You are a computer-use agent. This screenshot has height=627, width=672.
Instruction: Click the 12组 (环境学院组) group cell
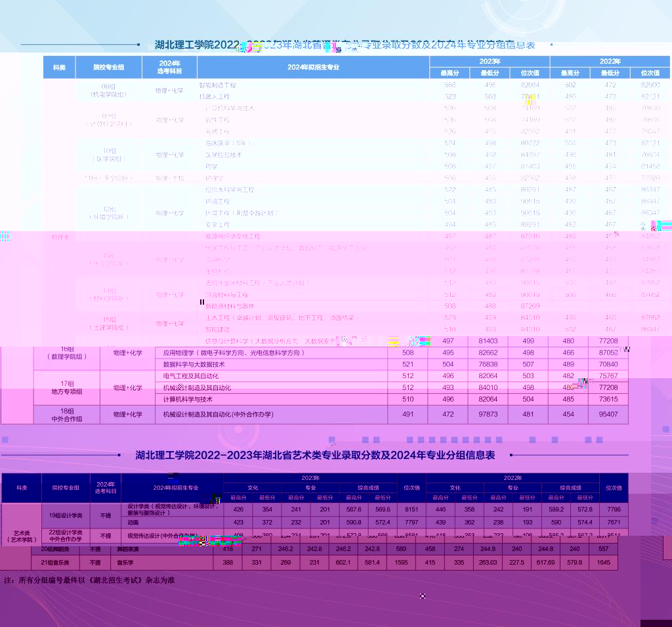(x=110, y=213)
